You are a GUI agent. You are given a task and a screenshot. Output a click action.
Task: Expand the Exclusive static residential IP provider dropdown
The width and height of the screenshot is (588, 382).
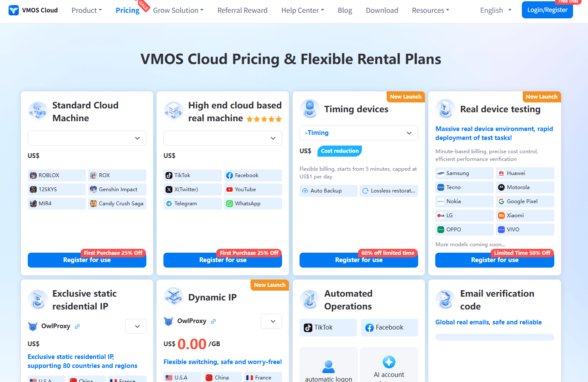[136, 327]
